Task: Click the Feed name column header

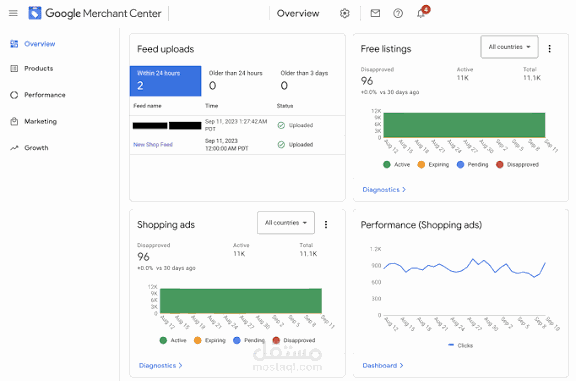Action: coord(147,106)
